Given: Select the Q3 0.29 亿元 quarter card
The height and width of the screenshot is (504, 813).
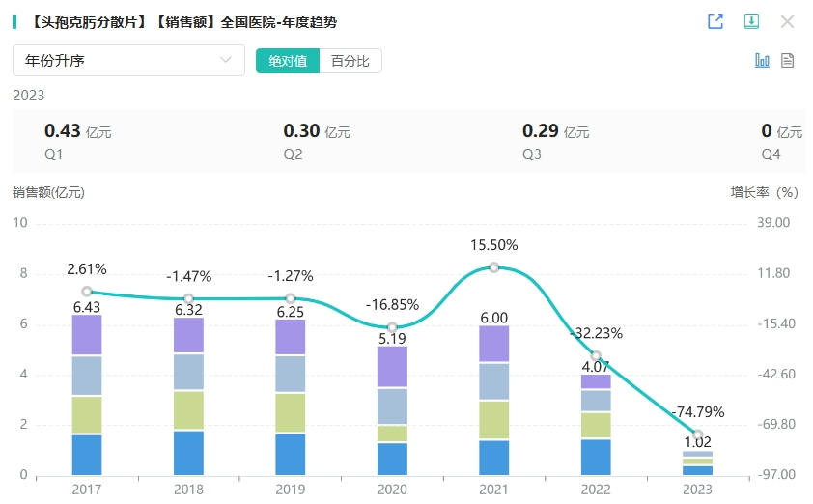Looking at the screenshot, I should point(555,141).
